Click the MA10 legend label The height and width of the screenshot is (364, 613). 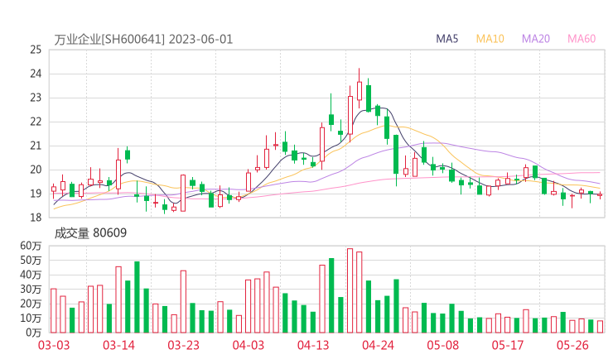tap(490, 39)
